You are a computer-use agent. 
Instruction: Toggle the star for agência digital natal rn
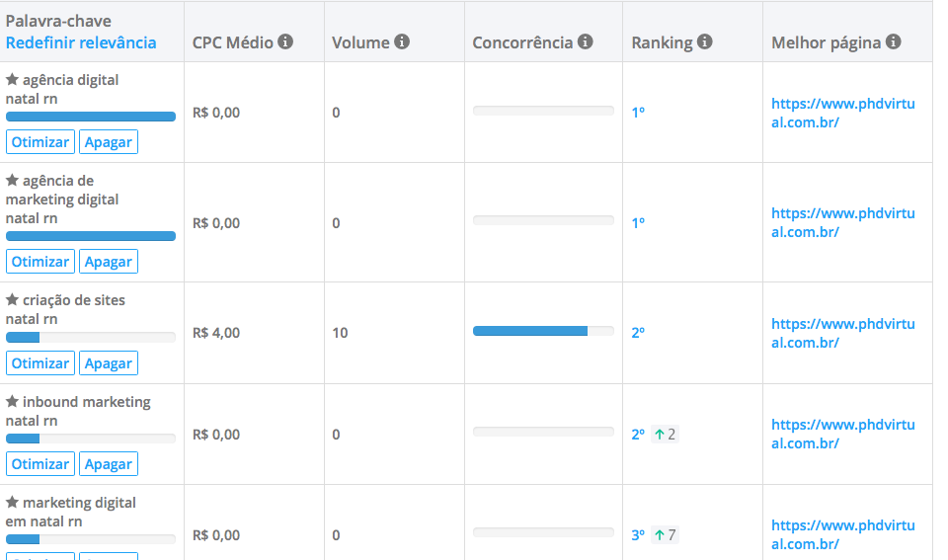click(12, 79)
